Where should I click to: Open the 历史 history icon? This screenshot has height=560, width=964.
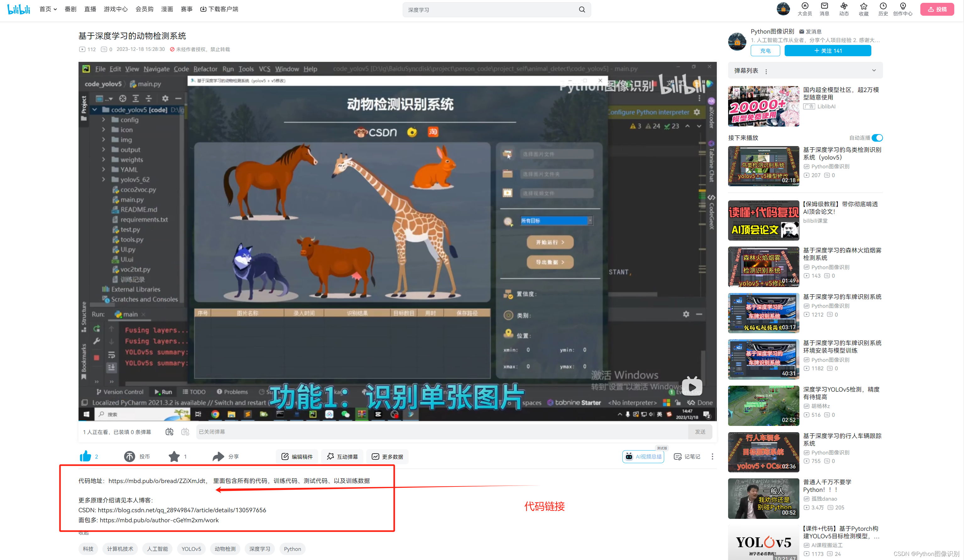pyautogui.click(x=883, y=9)
